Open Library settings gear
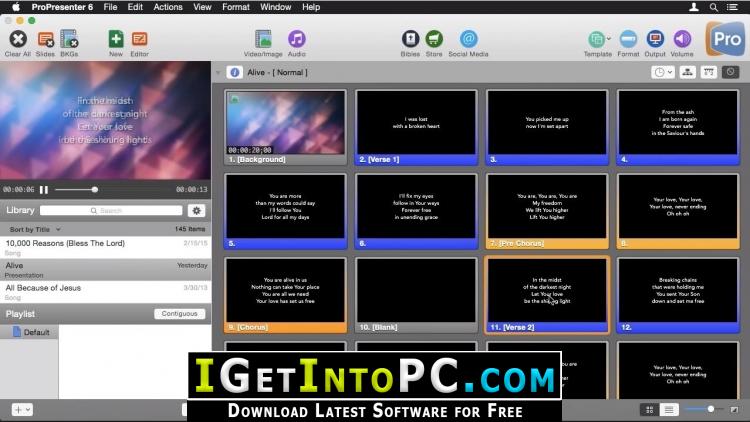 point(196,211)
